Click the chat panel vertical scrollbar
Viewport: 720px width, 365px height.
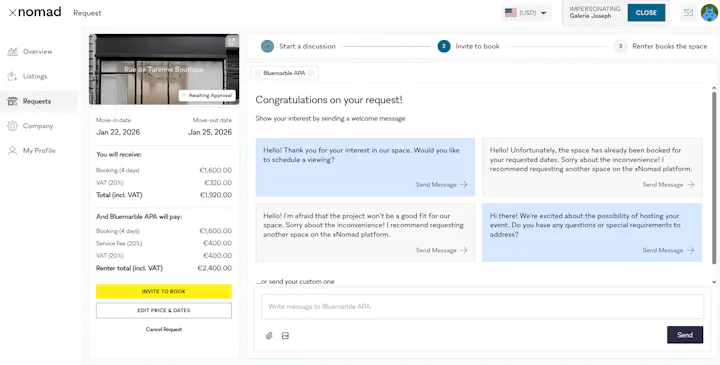pyautogui.click(x=714, y=178)
